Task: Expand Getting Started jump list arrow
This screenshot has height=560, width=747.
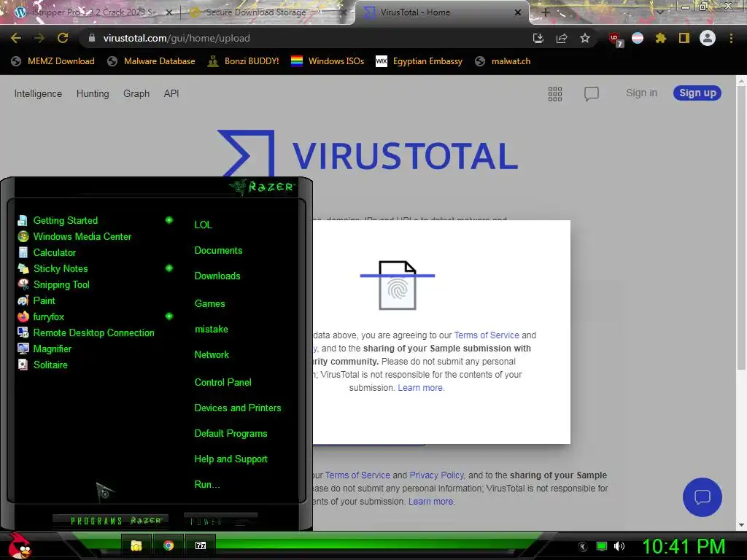Action: (169, 220)
